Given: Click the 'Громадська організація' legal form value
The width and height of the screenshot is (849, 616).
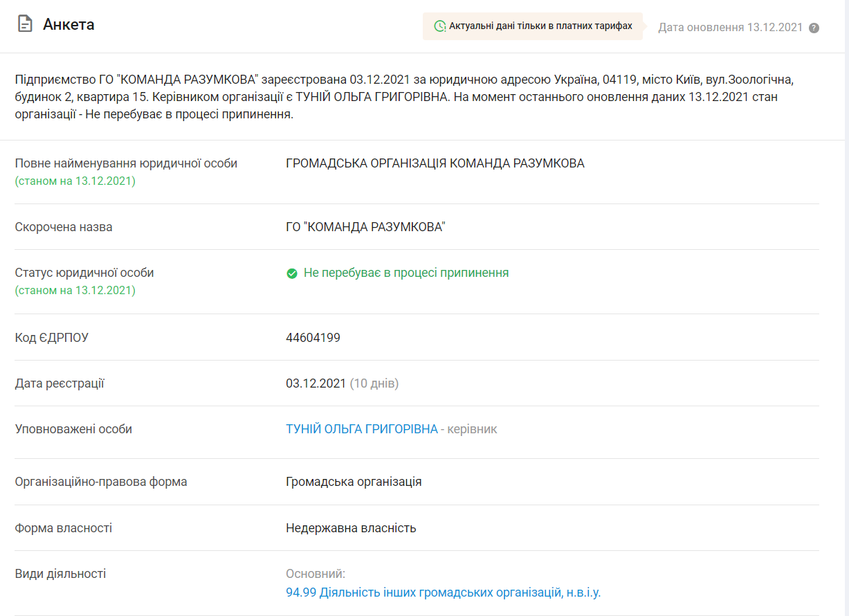Looking at the screenshot, I should point(354,482).
